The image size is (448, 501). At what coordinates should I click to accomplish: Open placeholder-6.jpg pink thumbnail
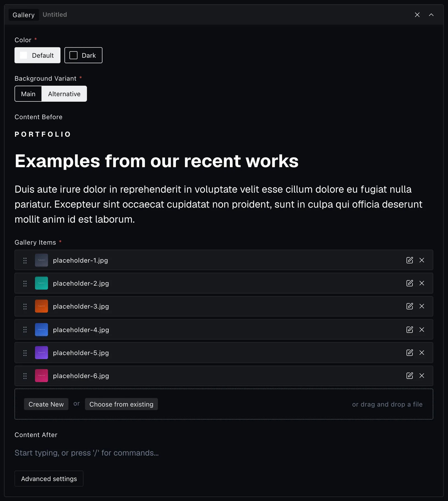click(x=41, y=376)
